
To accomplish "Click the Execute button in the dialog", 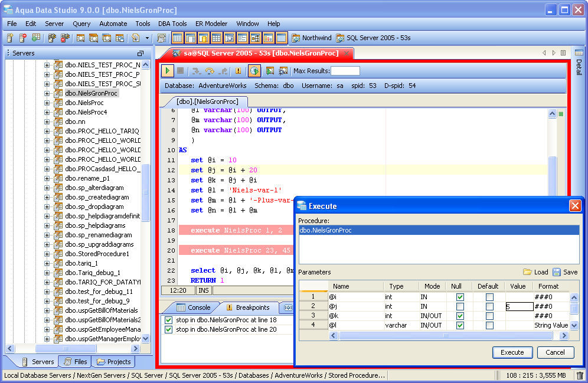I will [512, 352].
